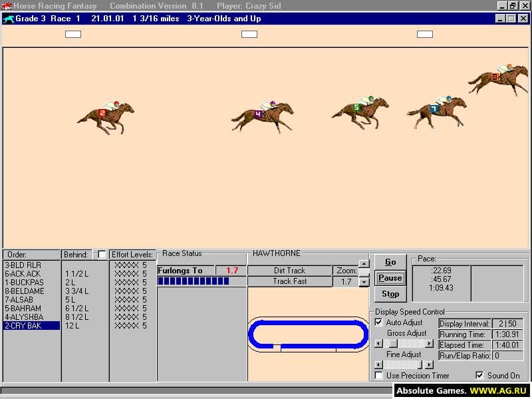Click horse number 8 with orange saddlecloth
The height and width of the screenshot is (399, 532).
pyautogui.click(x=499, y=79)
